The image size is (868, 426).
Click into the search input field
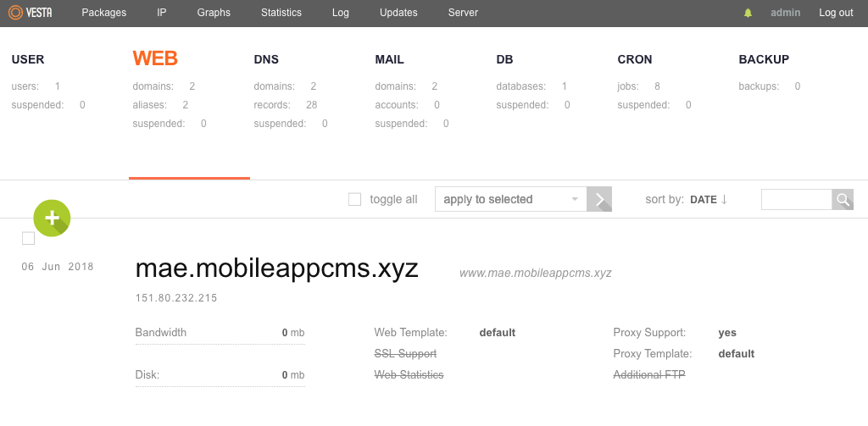(796, 200)
